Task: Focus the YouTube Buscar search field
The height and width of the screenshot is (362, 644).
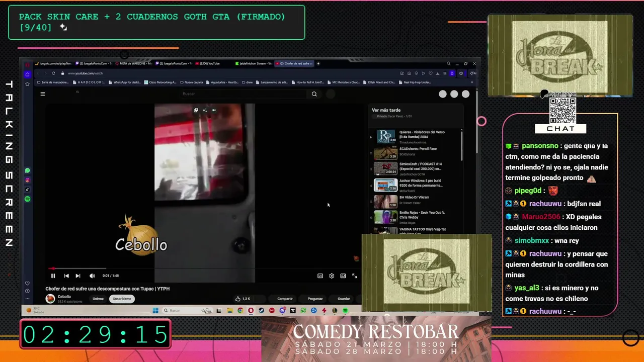Action: tap(244, 94)
